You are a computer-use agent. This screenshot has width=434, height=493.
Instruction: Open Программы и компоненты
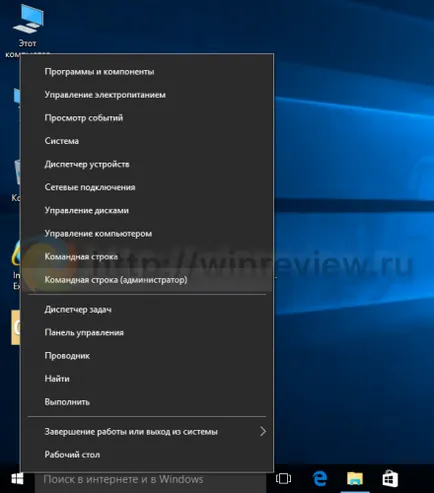pyautogui.click(x=147, y=72)
